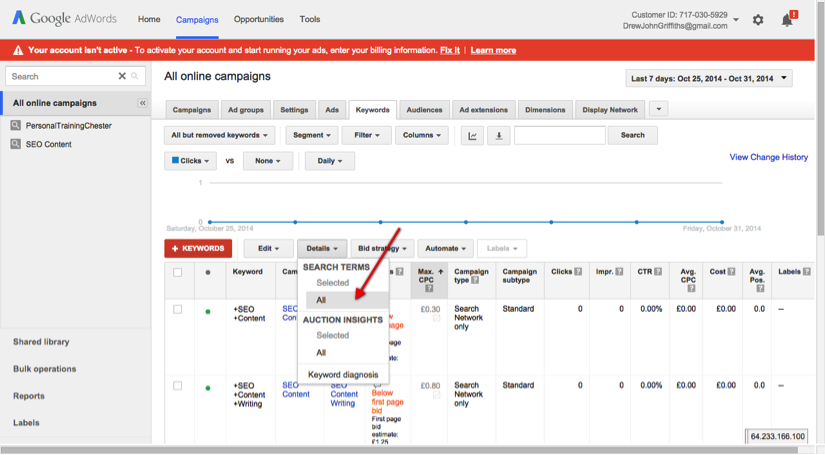
Task: Expand the more tabs arrow after Display Network
Action: click(659, 109)
